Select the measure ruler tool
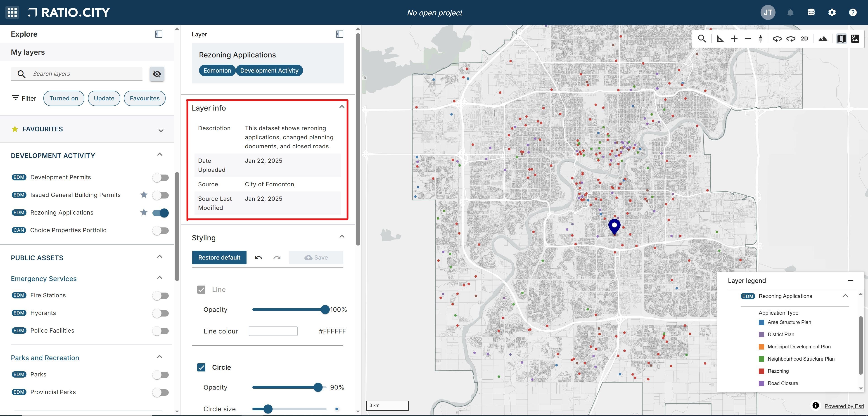Image resolution: width=868 pixels, height=416 pixels. (720, 39)
